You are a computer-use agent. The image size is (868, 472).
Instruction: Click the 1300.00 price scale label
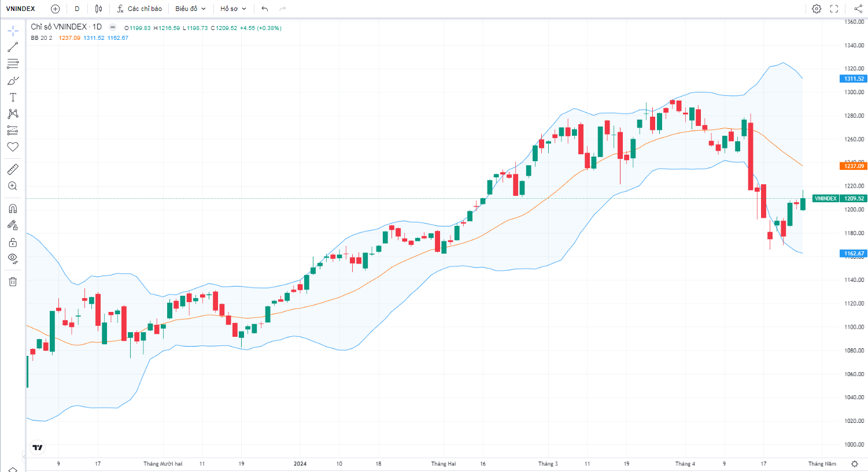[854, 92]
